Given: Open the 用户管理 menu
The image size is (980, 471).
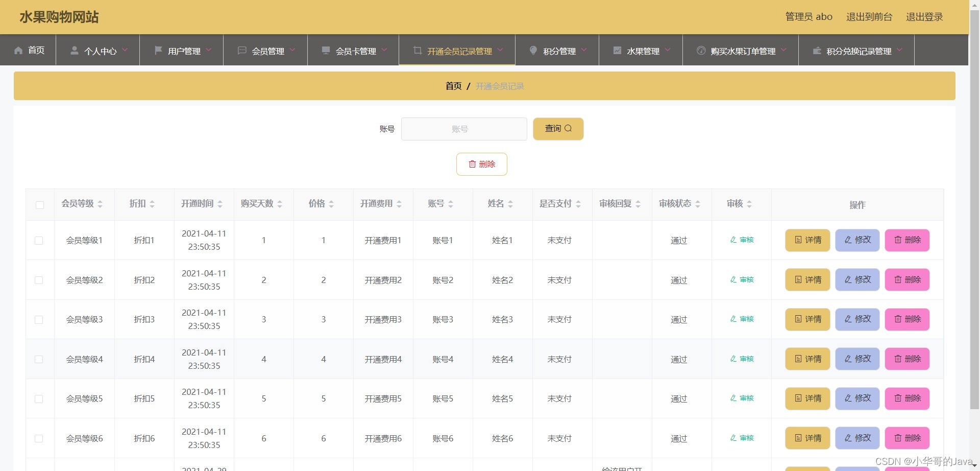Looking at the screenshot, I should (x=182, y=50).
